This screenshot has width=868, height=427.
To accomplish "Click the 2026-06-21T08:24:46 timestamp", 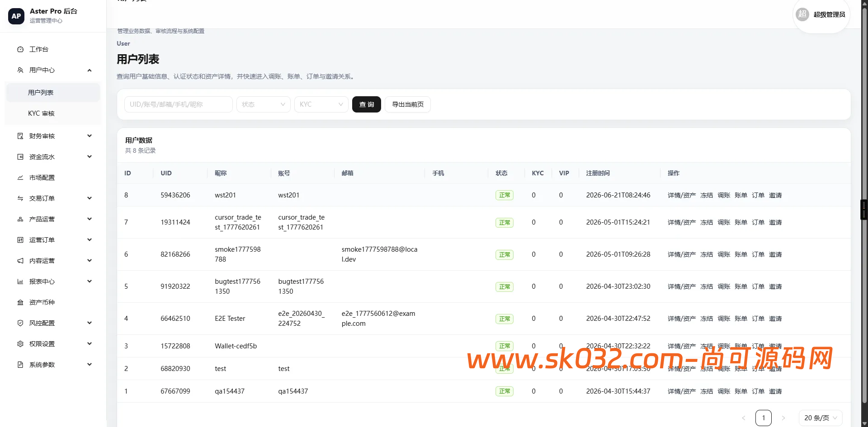I will (618, 195).
